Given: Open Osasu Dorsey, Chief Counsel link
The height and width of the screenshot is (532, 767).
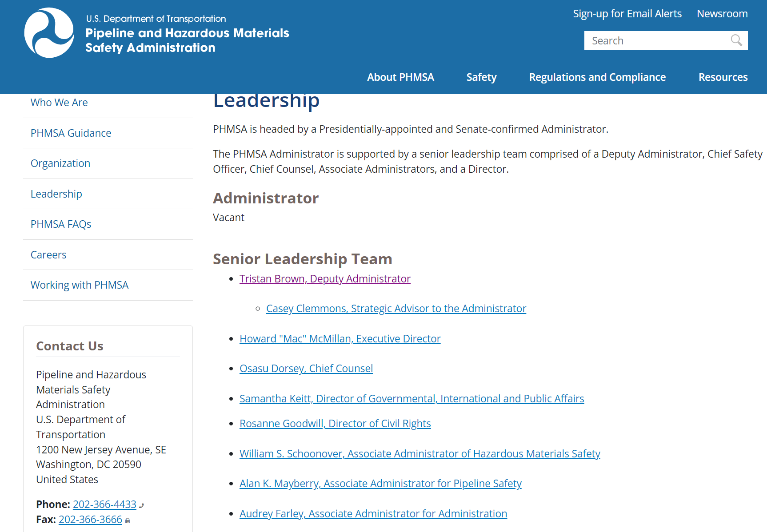Looking at the screenshot, I should [x=306, y=369].
